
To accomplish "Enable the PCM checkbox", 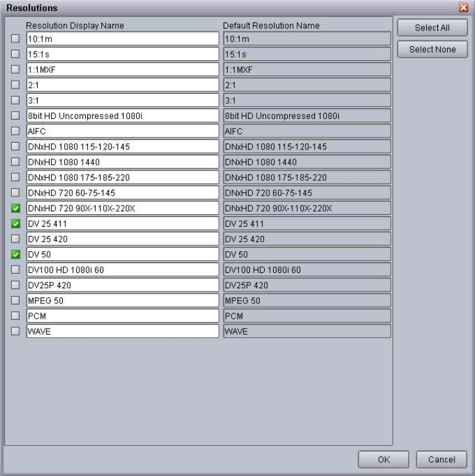I will tap(15, 316).
